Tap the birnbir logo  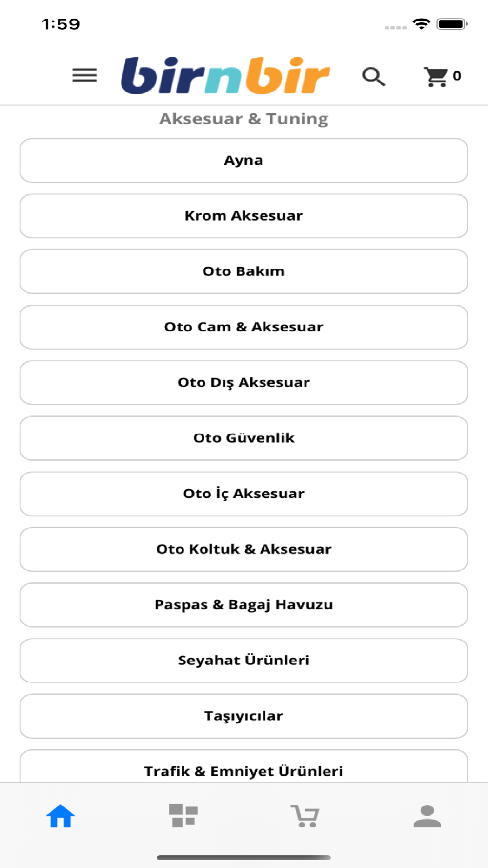pos(225,75)
